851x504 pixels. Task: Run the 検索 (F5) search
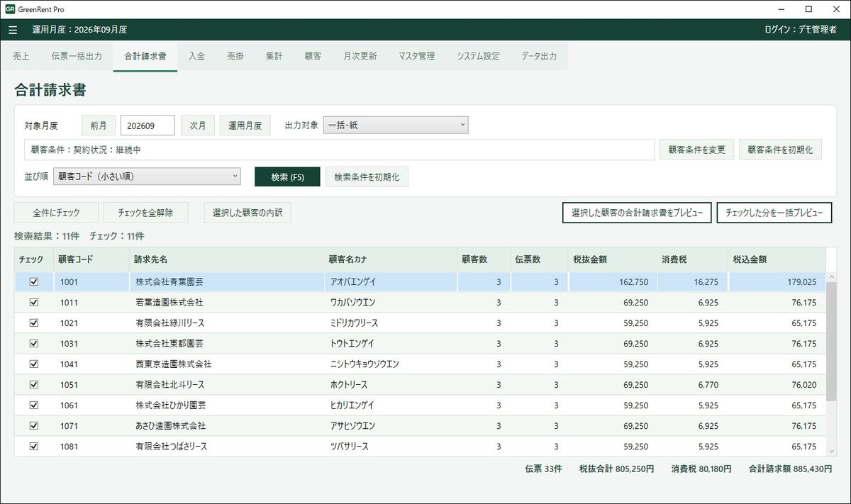tap(287, 177)
